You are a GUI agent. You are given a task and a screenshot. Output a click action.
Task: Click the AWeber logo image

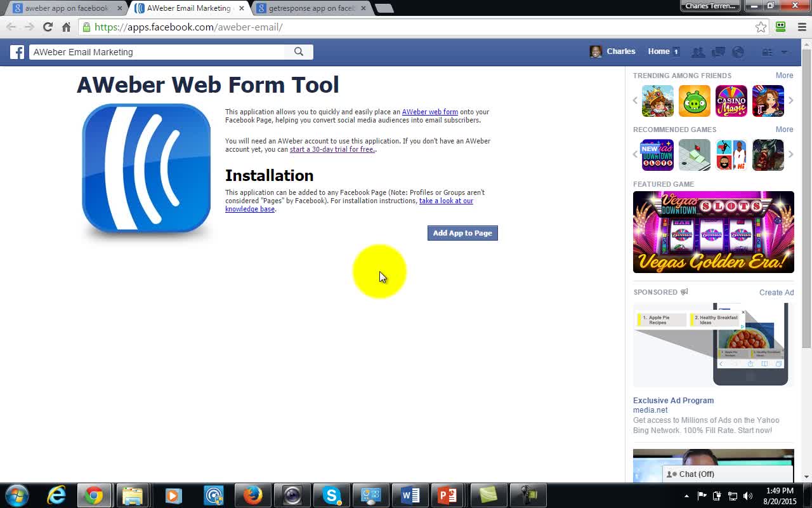pyautogui.click(x=147, y=170)
